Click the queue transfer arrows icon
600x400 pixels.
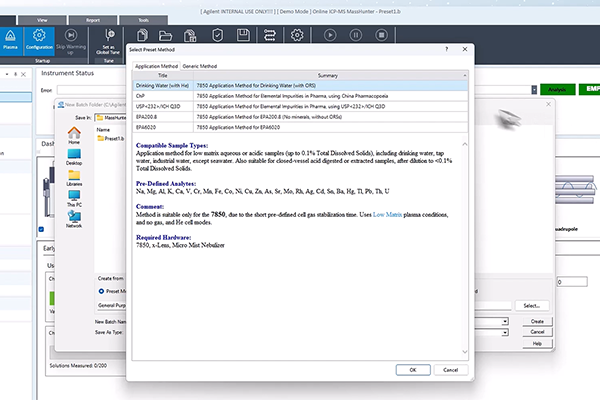270,35
